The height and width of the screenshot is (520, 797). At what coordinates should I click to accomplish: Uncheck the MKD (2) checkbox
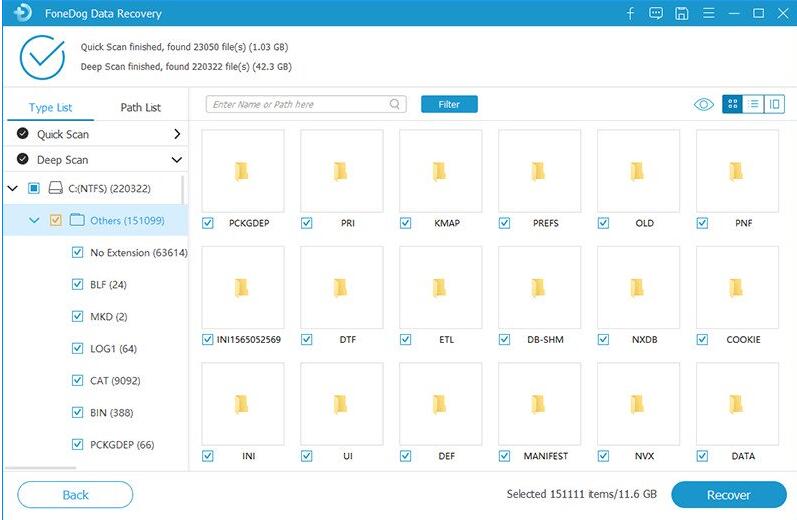tap(77, 316)
